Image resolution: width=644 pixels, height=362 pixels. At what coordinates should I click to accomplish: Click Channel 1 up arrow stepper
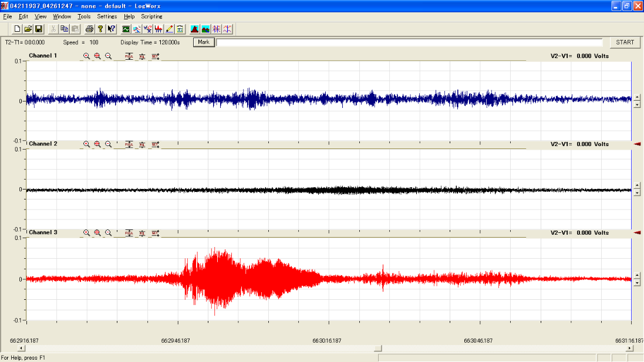pyautogui.click(x=637, y=97)
